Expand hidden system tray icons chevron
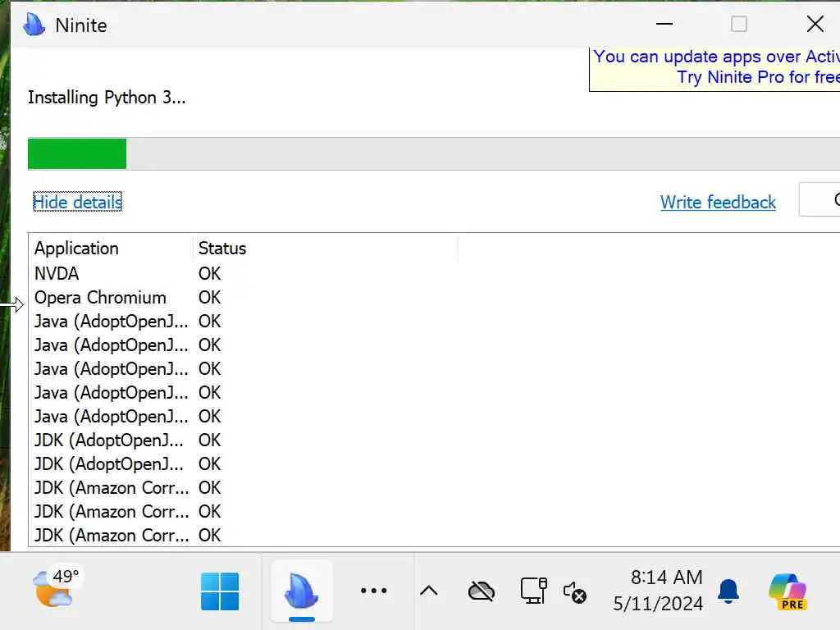The width and height of the screenshot is (840, 630). [428, 591]
